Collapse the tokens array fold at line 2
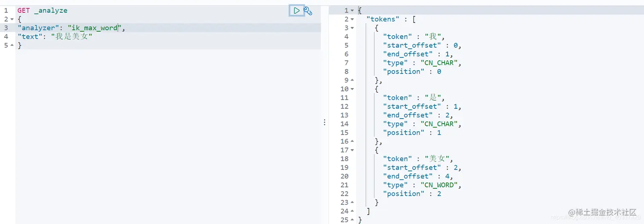Image resolution: width=644 pixels, height=224 pixels. click(x=352, y=19)
